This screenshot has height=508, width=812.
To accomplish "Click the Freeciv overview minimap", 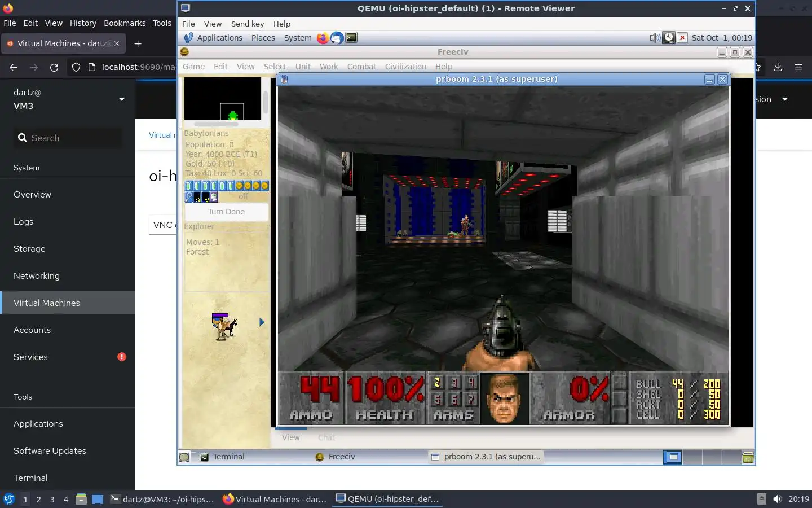I will point(223,98).
